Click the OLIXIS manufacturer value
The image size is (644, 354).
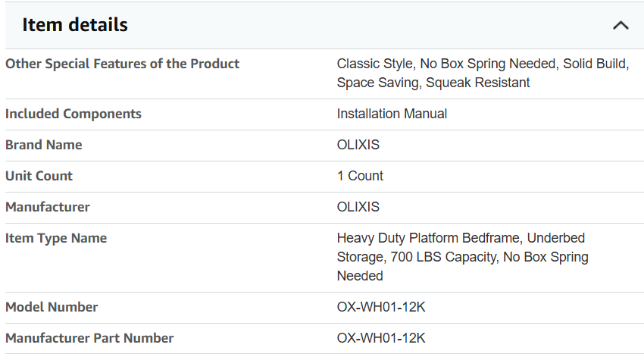pos(358,207)
